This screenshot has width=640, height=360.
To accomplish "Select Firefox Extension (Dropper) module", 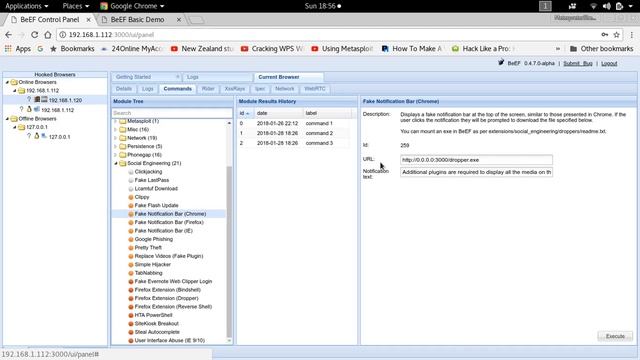I will pyautogui.click(x=167, y=298).
